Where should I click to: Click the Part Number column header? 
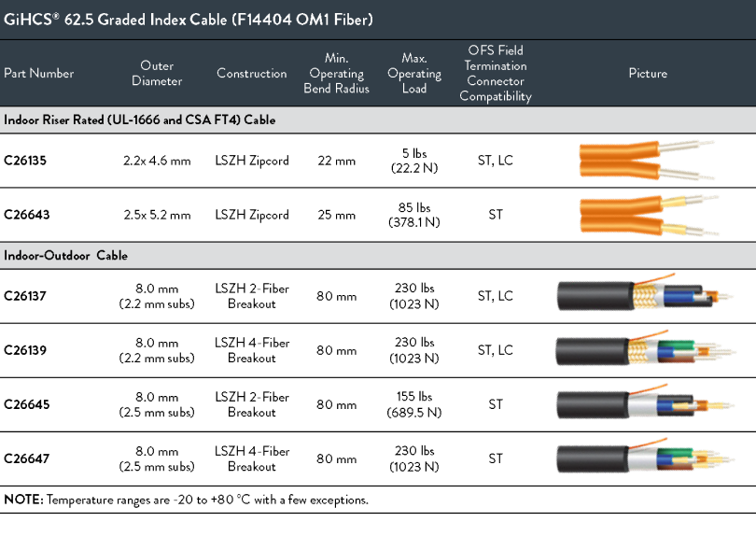tap(39, 74)
